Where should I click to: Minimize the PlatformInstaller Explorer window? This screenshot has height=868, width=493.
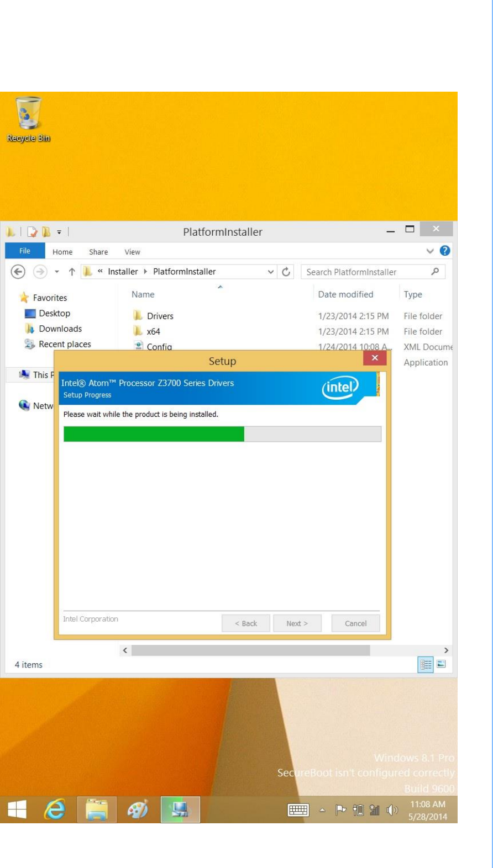(x=391, y=231)
